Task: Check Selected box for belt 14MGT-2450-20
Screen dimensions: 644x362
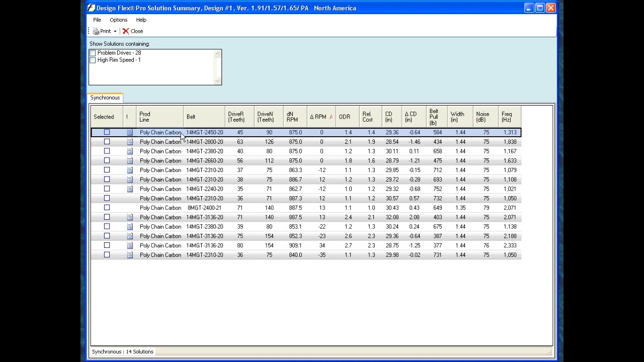Action: tap(107, 132)
